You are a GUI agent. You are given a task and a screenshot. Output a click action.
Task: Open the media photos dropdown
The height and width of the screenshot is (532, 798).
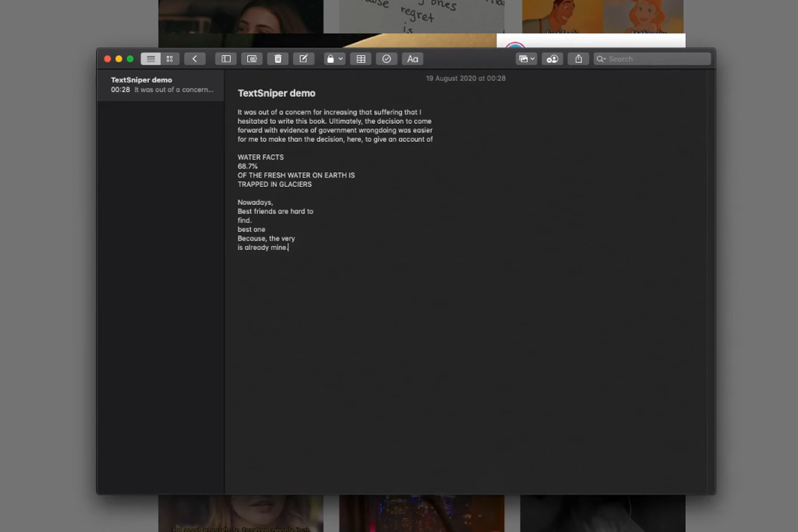pos(526,59)
